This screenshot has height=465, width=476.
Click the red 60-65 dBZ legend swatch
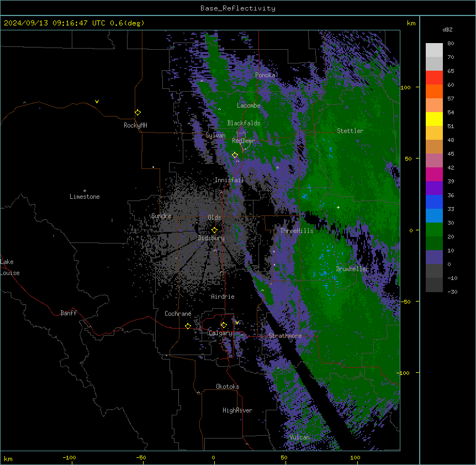coord(434,78)
